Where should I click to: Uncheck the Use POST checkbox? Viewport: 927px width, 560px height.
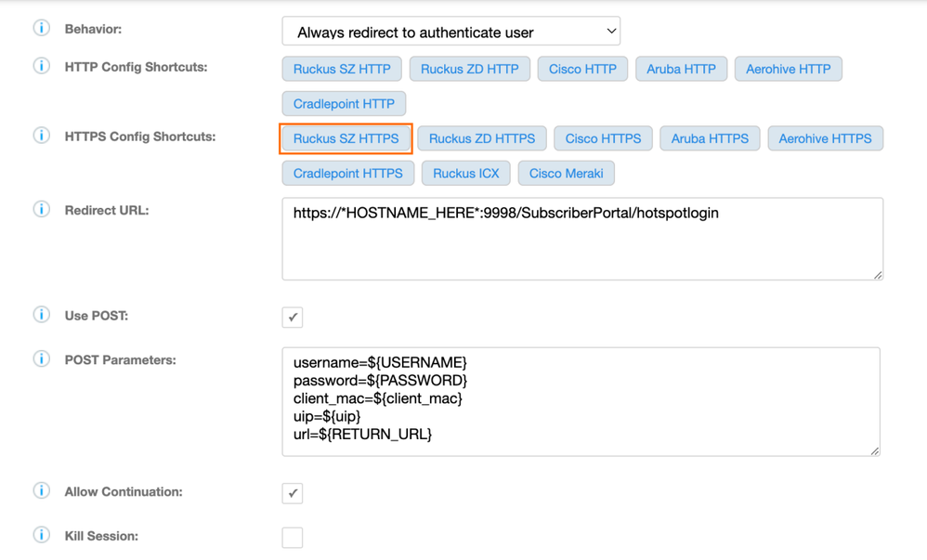[293, 317]
